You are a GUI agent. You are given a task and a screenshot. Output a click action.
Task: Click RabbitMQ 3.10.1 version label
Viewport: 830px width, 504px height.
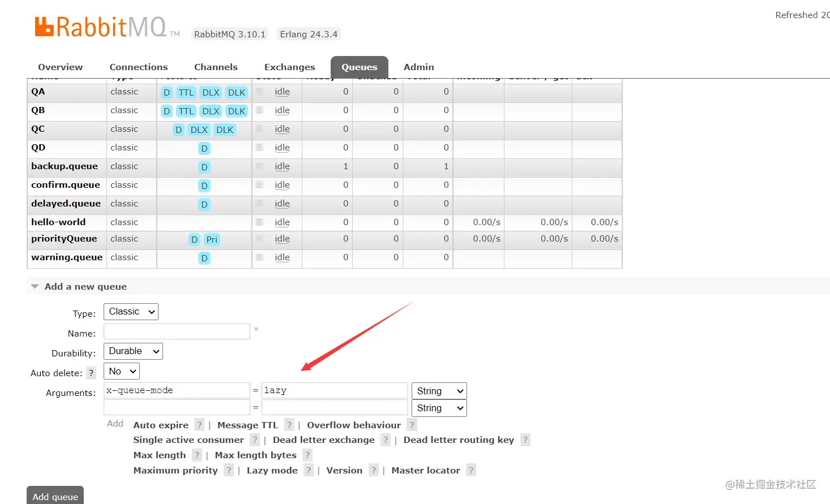230,34
